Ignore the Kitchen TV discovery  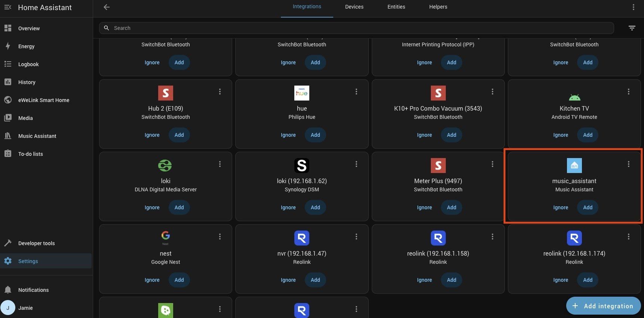pyautogui.click(x=561, y=135)
